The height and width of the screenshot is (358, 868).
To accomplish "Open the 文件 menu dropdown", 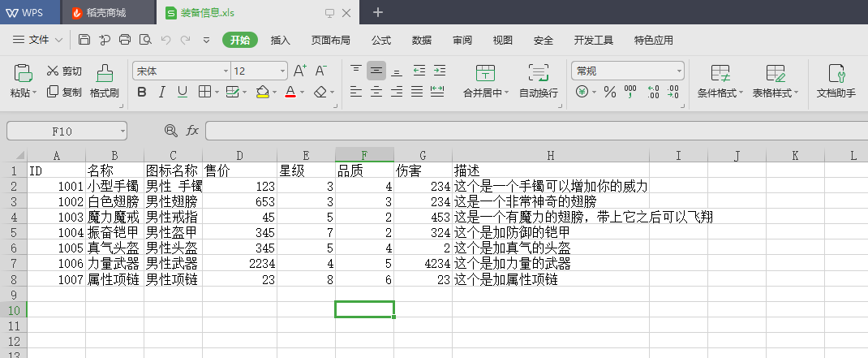I will coord(37,40).
